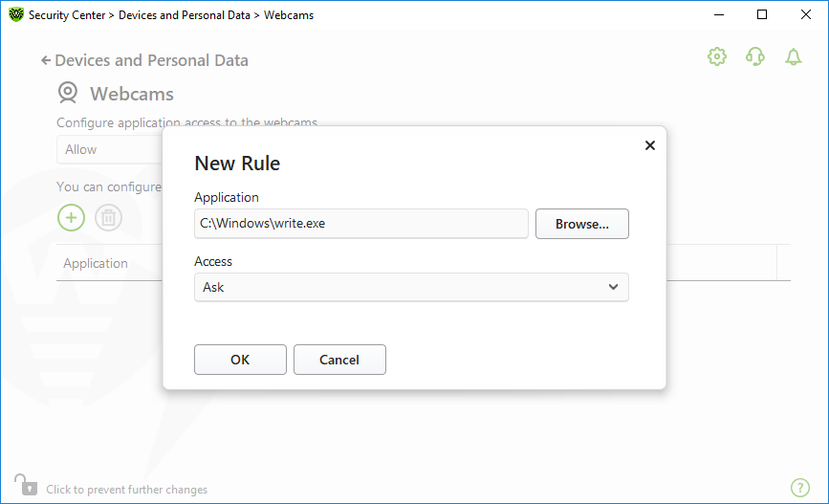This screenshot has width=829, height=504.
Task: Click the 'Click to prevent further changes' text
Action: [x=126, y=490]
